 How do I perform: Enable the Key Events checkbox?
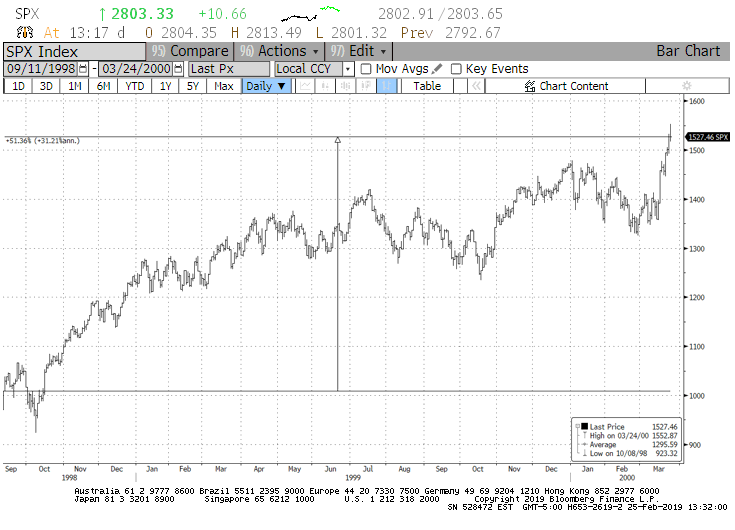456,69
